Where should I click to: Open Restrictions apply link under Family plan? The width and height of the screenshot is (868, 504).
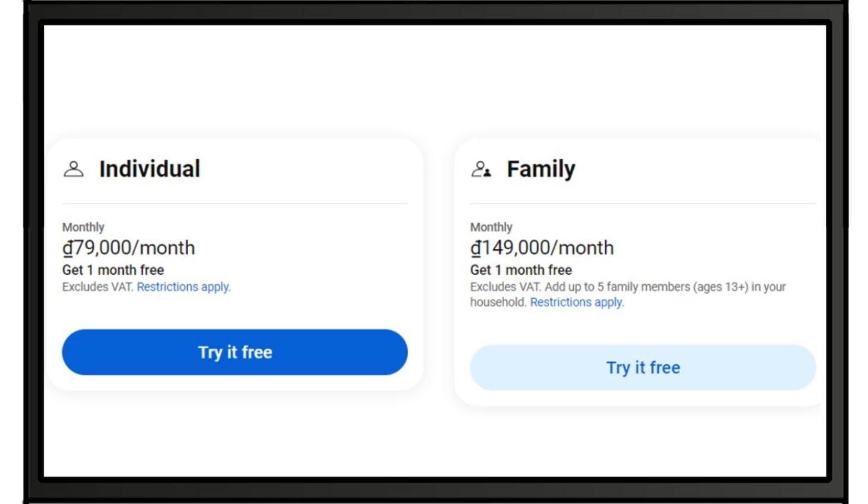(577, 303)
